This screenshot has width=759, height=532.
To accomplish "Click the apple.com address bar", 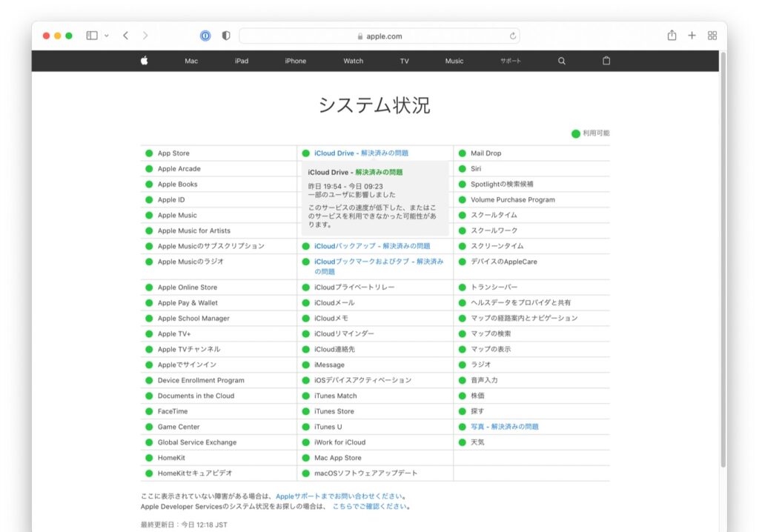I will tap(379, 36).
